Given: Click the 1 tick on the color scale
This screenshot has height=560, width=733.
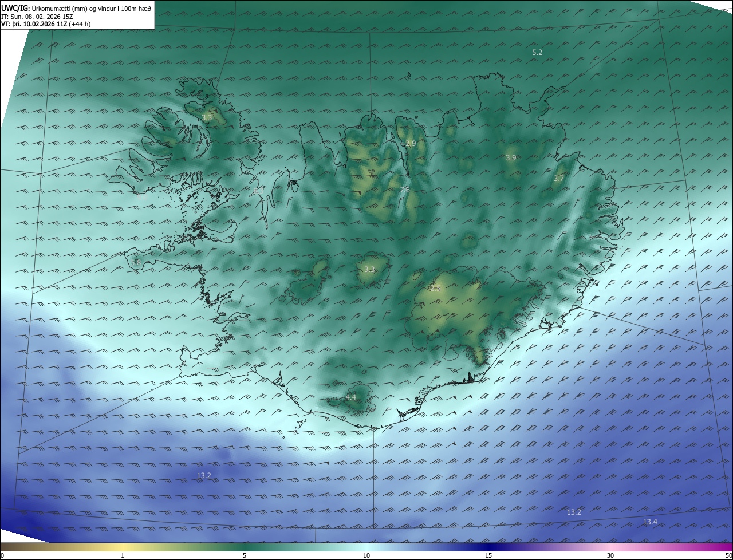Looking at the screenshot, I should pos(123,555).
